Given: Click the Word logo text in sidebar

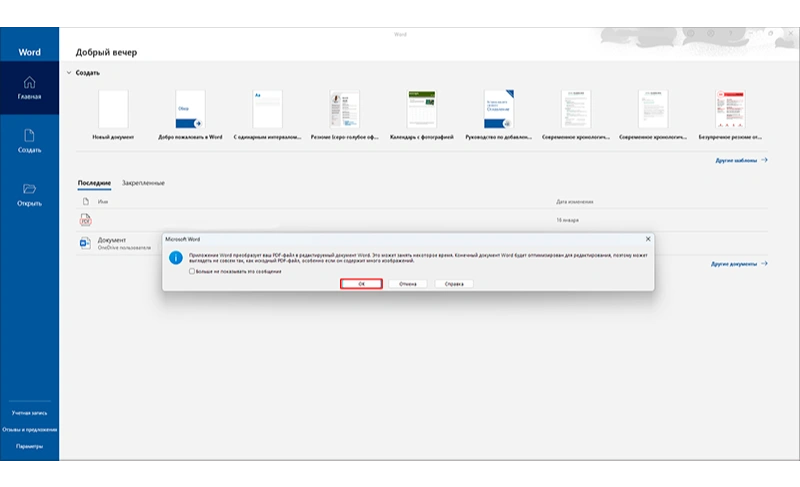Looking at the screenshot, I should click(29, 52).
